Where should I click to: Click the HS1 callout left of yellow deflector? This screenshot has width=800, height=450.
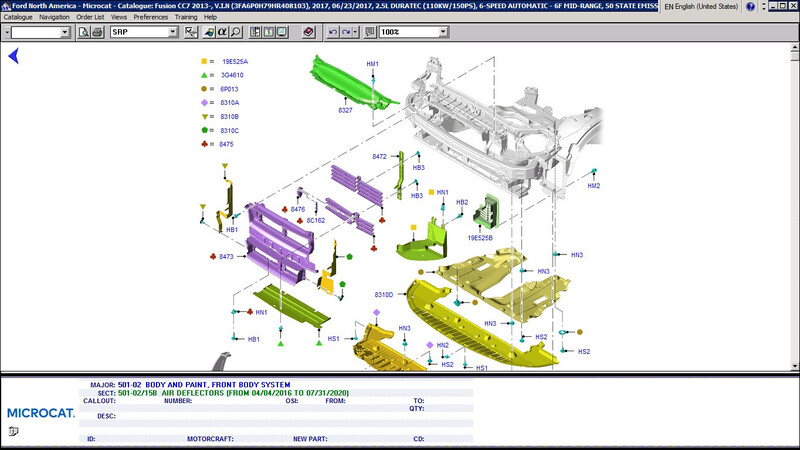(333, 339)
